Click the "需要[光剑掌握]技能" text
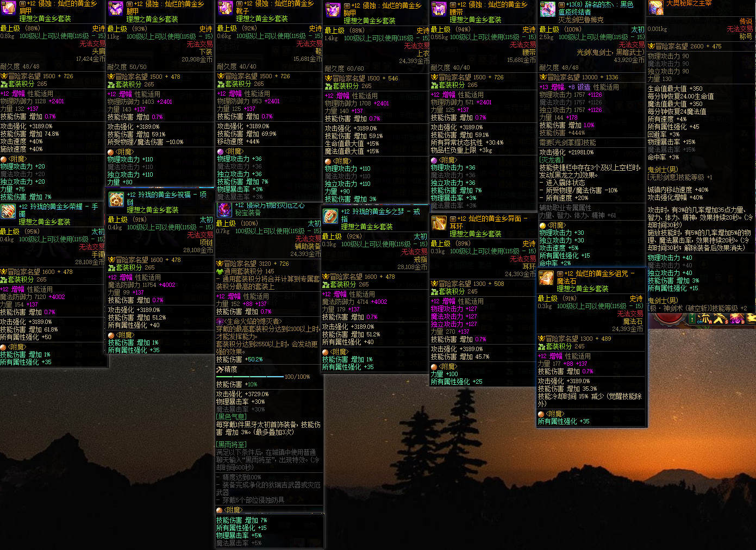 (x=567, y=143)
